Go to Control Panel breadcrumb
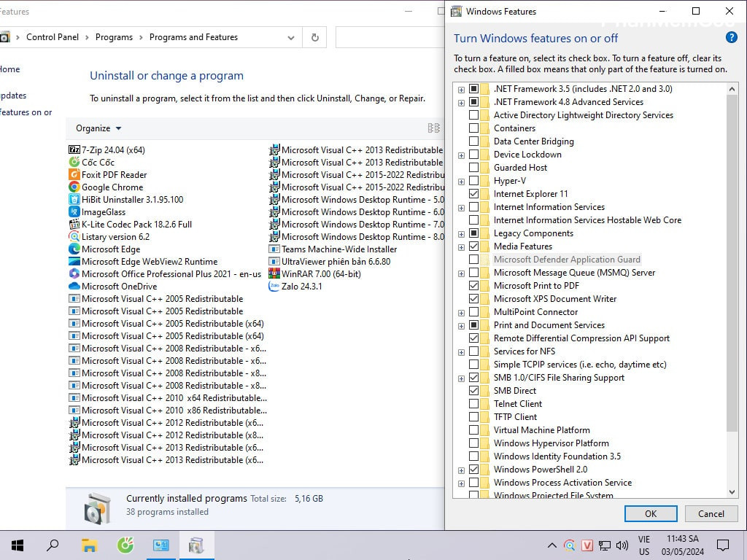 [53, 37]
